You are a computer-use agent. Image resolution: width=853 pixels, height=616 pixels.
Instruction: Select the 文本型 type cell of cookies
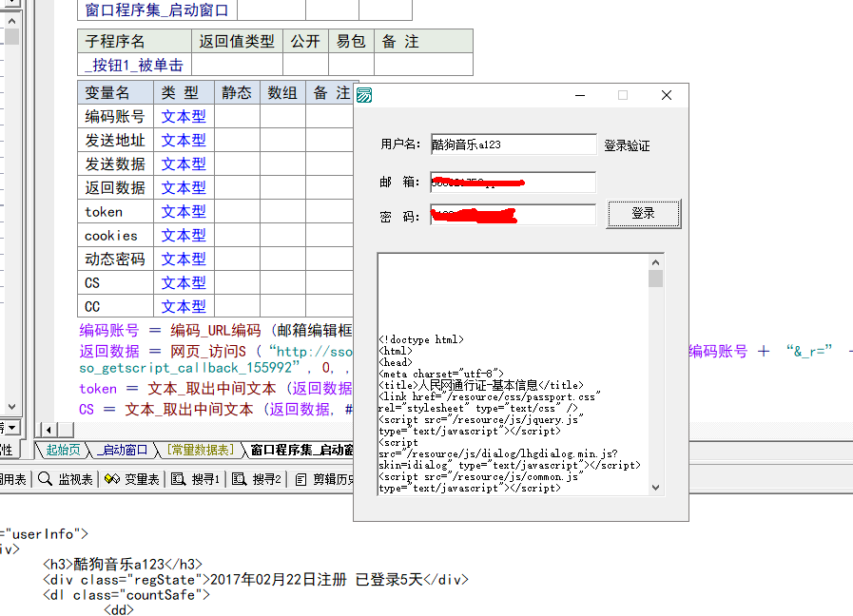(x=183, y=235)
